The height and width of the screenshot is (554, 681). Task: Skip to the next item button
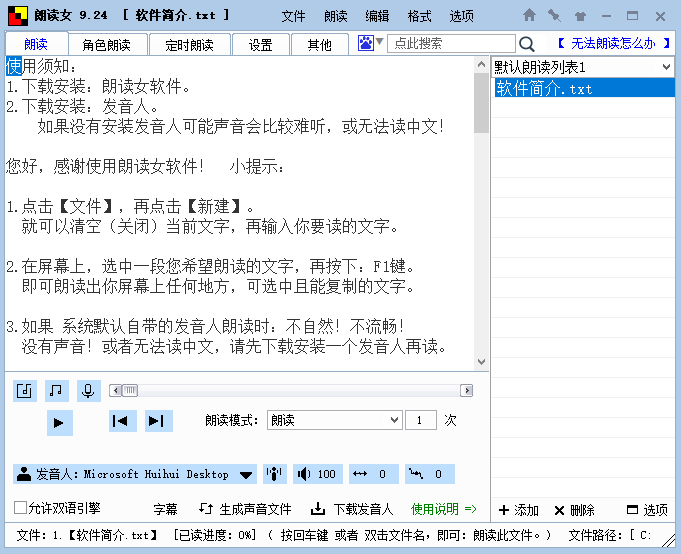pyautogui.click(x=158, y=421)
